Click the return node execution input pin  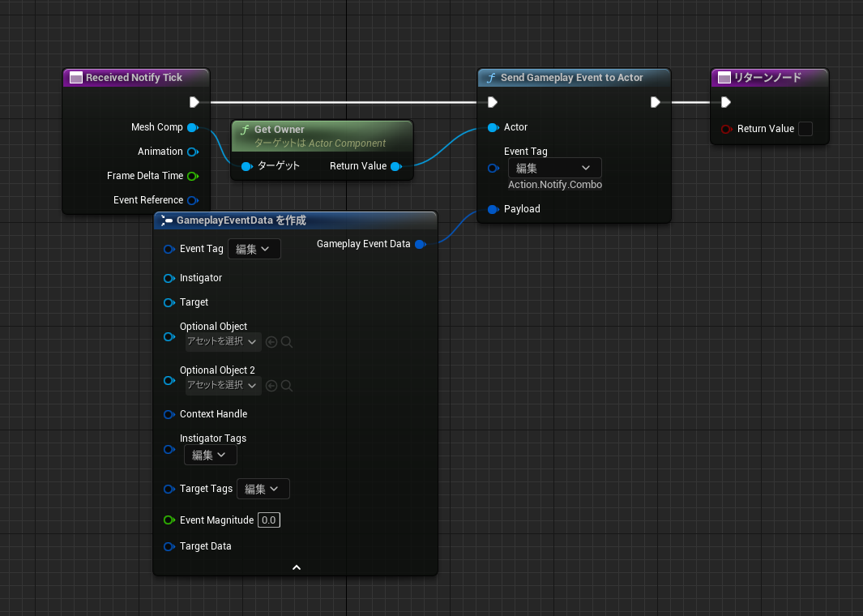[726, 102]
